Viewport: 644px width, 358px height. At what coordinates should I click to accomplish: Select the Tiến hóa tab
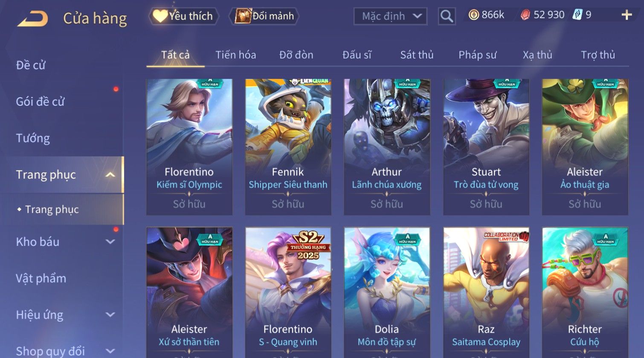(235, 55)
